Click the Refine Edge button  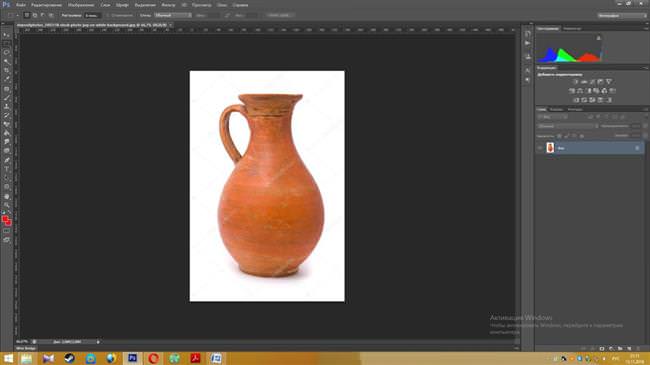[x=279, y=15]
